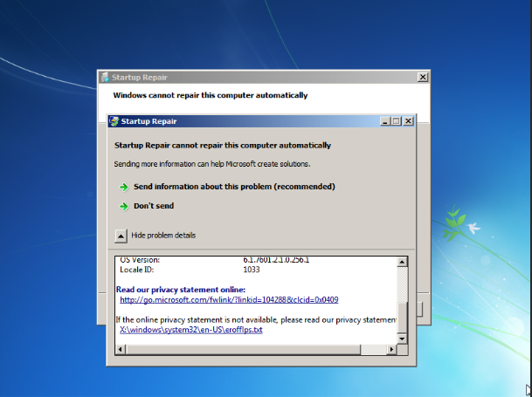The image size is (532, 397).
Task: Select the Locale ID value 1033
Action: point(252,270)
